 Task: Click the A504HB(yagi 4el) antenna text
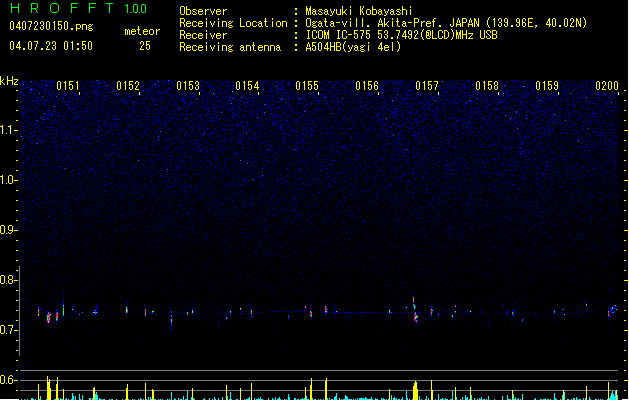click(x=353, y=47)
